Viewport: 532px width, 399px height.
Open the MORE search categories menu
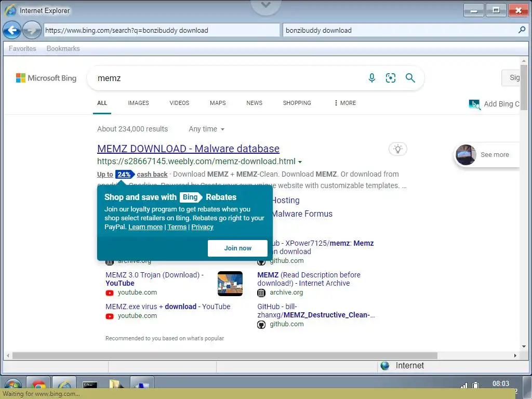point(345,103)
